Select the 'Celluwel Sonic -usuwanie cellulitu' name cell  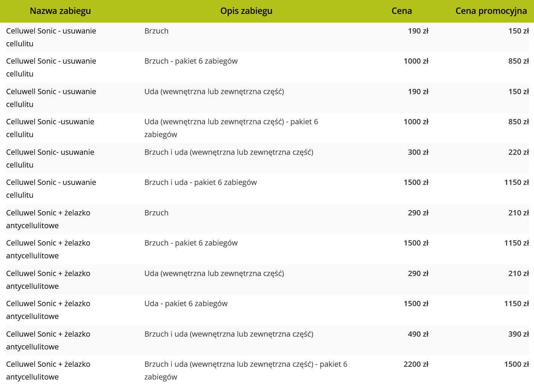50,128
